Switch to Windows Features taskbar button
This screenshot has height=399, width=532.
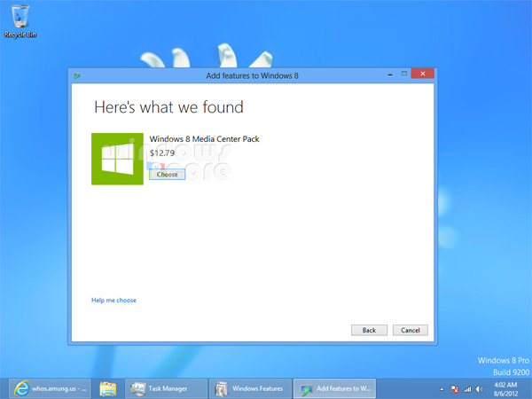250,388
